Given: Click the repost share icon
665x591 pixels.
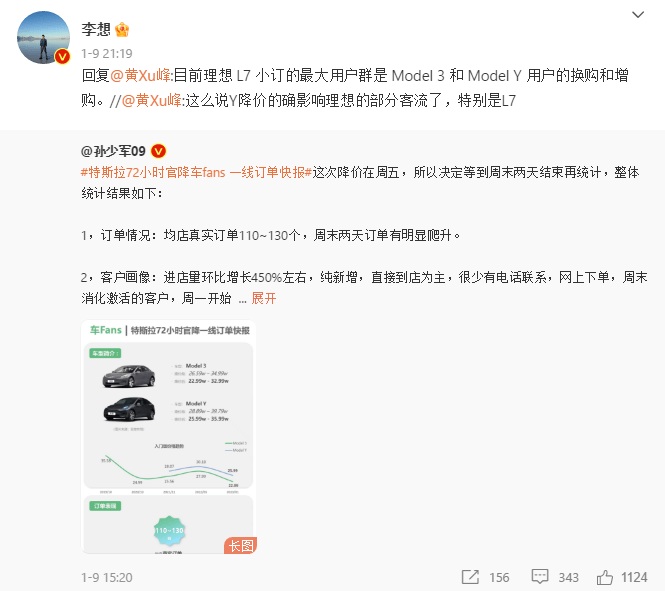Looking at the screenshot, I should tap(470, 577).
